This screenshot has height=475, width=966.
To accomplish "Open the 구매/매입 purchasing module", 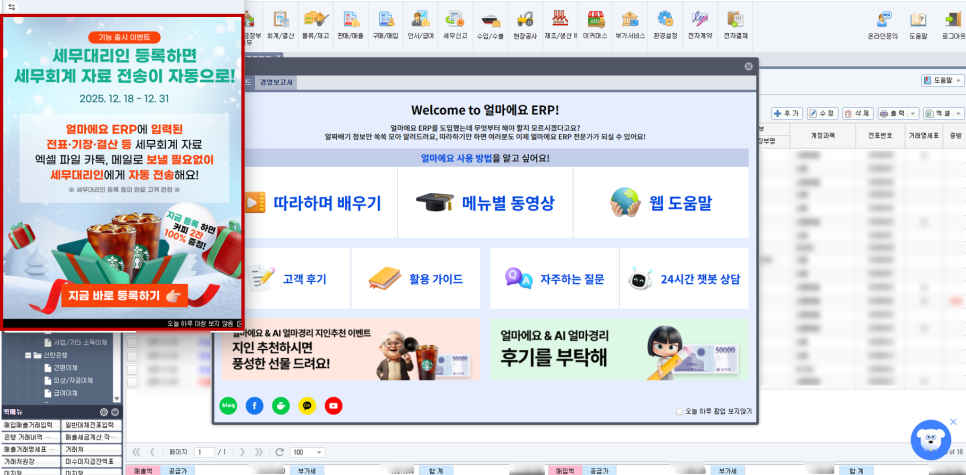I will (x=386, y=25).
